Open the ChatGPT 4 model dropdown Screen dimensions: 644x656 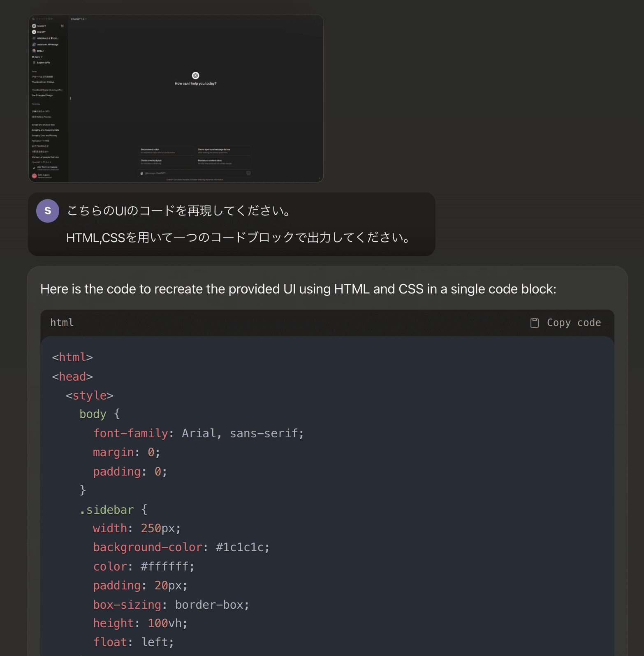[79, 19]
